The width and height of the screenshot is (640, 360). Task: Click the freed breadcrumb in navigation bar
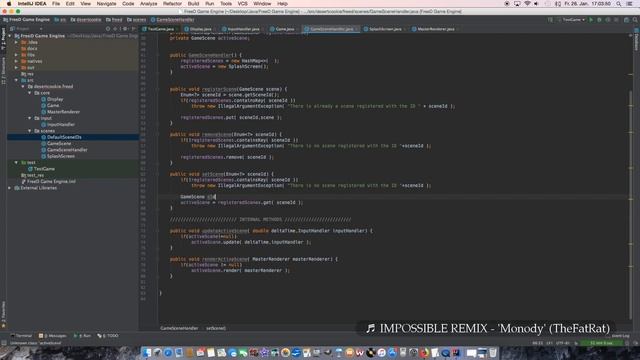pos(114,20)
